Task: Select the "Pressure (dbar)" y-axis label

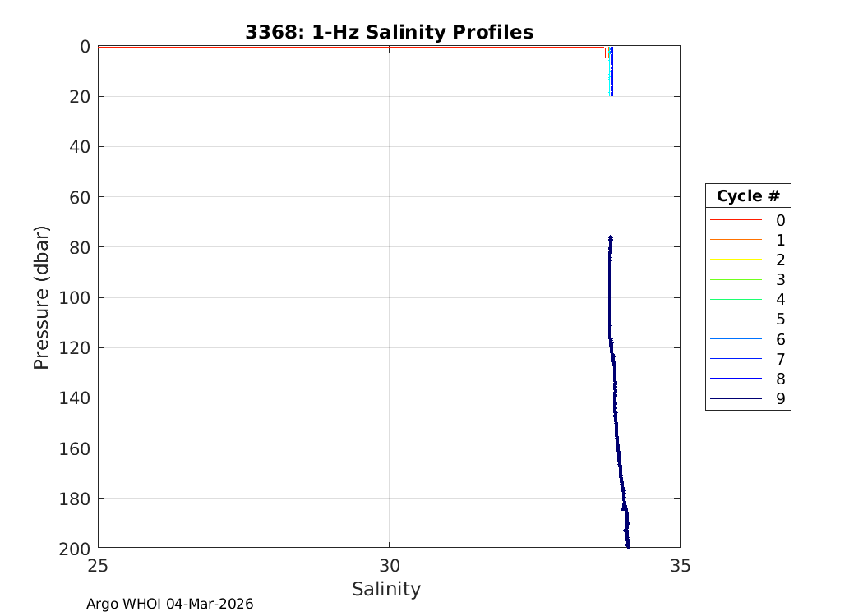Action: (x=42, y=297)
